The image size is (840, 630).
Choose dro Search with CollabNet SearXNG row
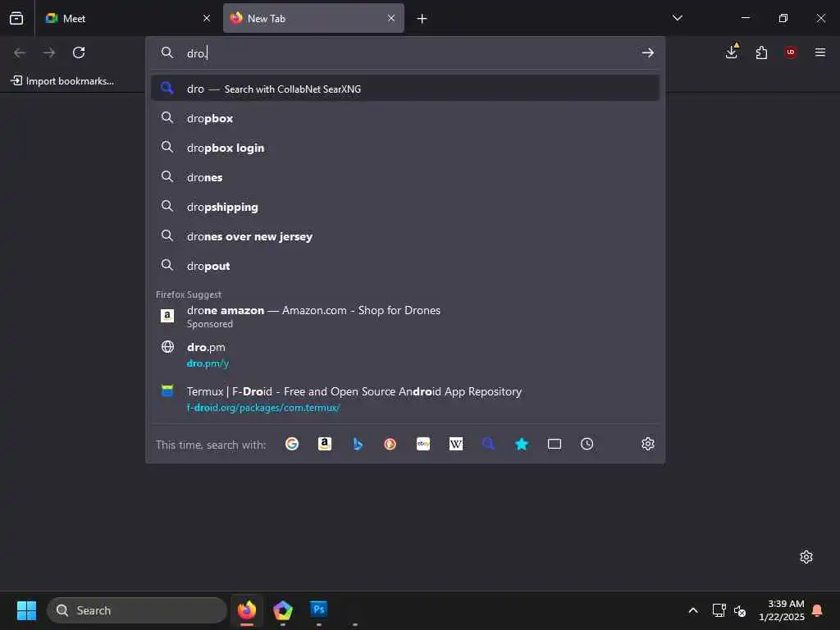click(x=405, y=89)
